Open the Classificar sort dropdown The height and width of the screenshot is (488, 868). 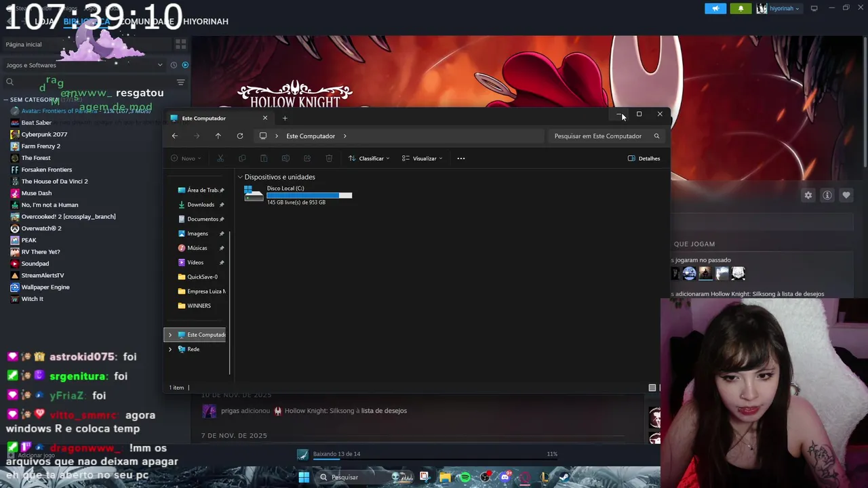pos(369,159)
